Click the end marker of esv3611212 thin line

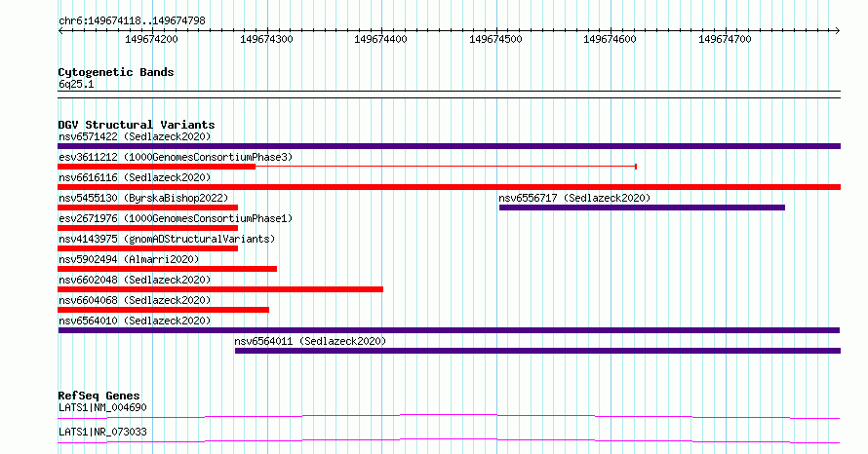pyautogui.click(x=636, y=167)
